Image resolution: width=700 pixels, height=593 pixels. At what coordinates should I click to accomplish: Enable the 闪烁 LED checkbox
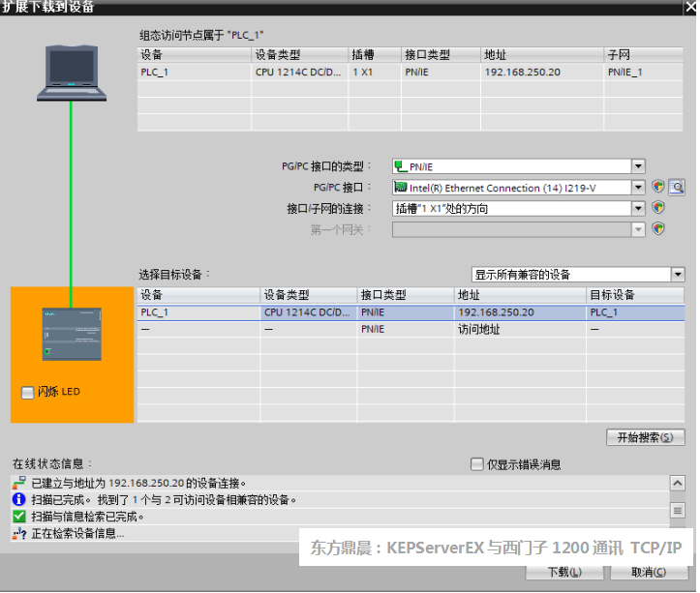pos(28,393)
